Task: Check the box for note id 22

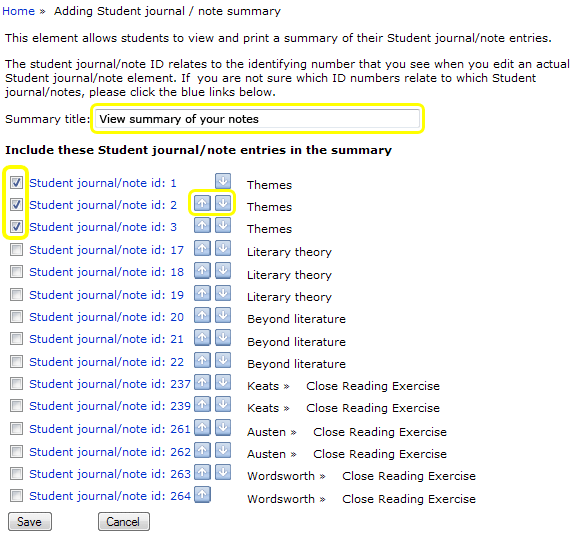Action: [16, 362]
